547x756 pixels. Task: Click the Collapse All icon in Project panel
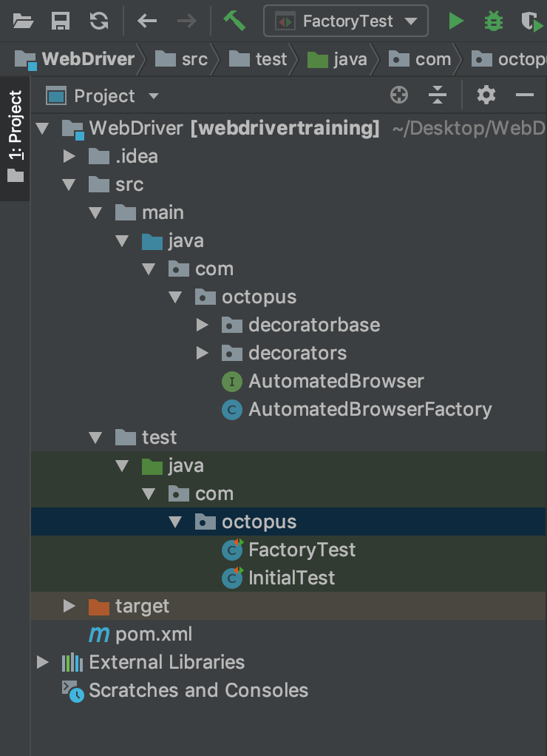[438, 95]
